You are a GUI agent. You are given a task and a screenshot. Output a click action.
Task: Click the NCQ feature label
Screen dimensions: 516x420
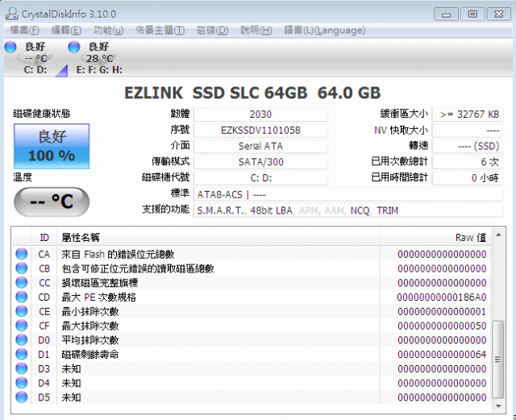pyautogui.click(x=360, y=210)
